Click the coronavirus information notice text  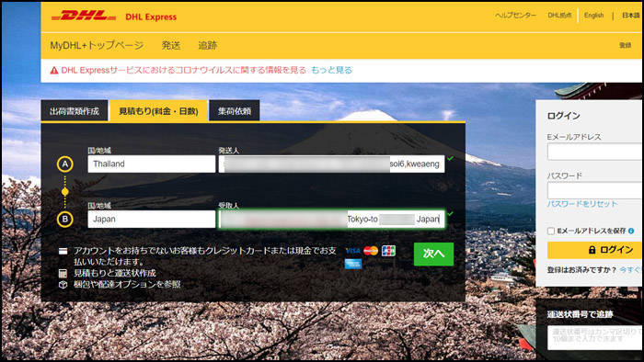click(184, 70)
